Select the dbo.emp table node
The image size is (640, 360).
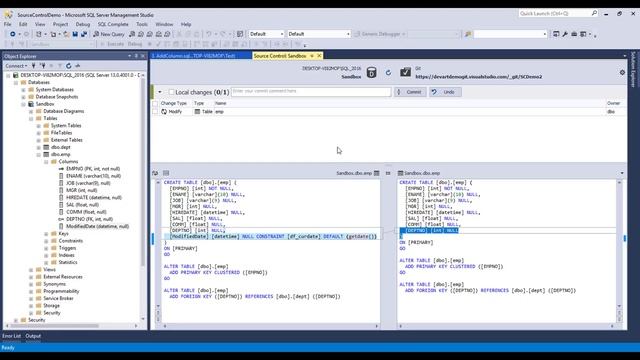click(x=60, y=155)
